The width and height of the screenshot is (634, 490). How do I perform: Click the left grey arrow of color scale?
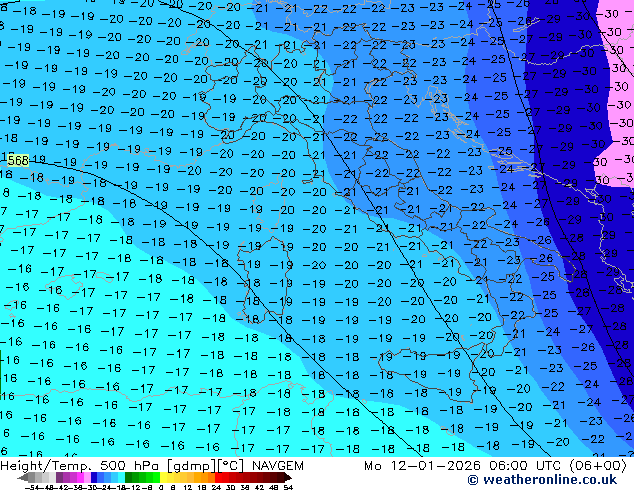point(22,477)
